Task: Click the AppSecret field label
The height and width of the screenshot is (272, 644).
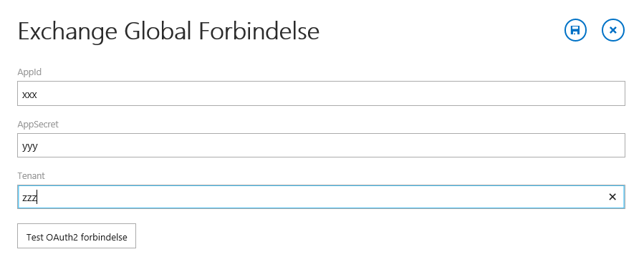Action: [38, 124]
